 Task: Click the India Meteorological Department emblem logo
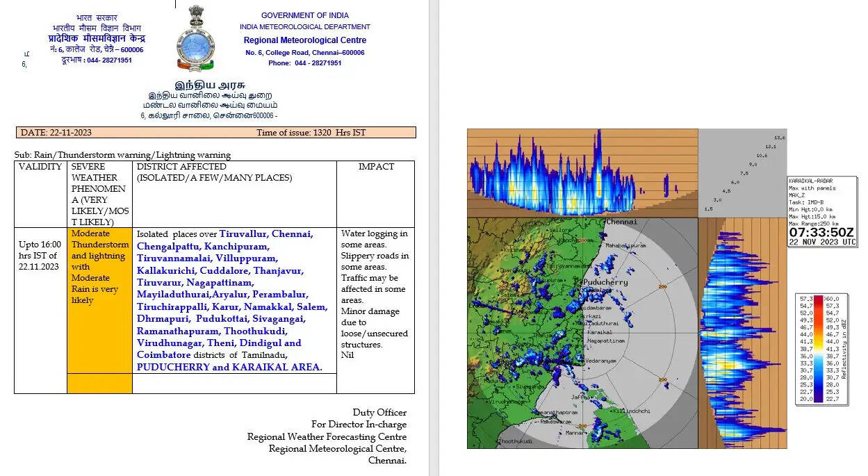tap(195, 38)
